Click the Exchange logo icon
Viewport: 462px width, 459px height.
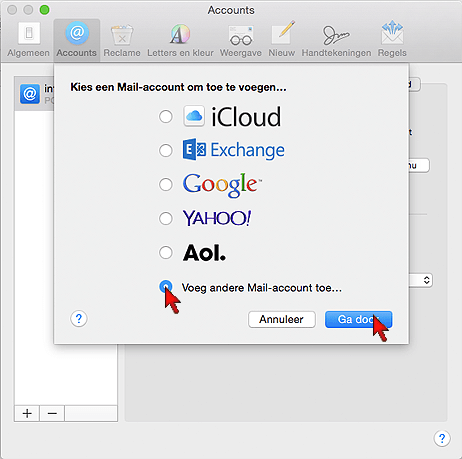194,149
